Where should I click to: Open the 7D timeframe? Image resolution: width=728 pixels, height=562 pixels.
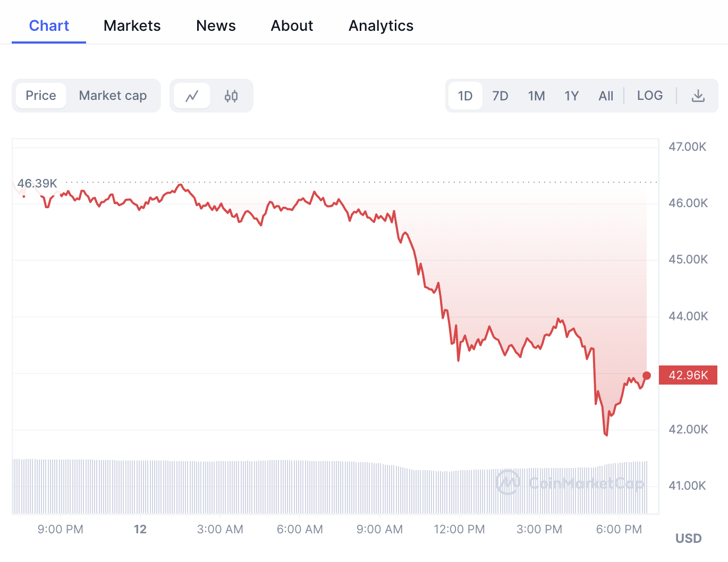[x=500, y=96]
